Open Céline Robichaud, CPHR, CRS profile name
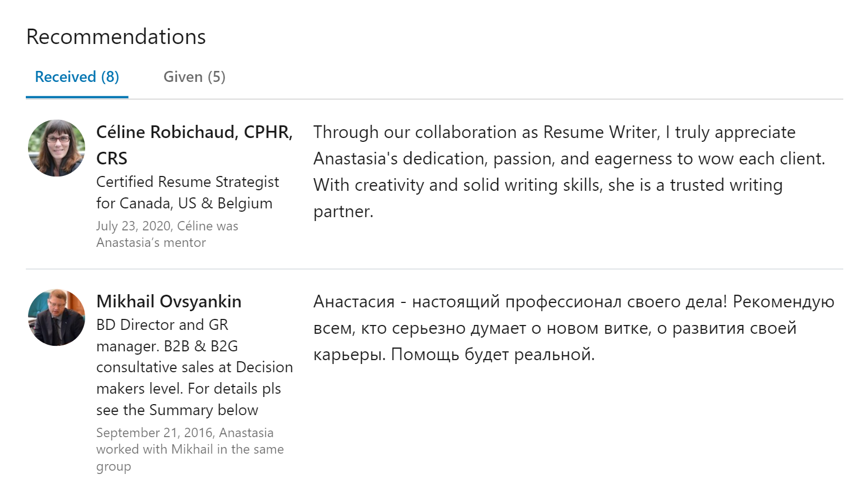The width and height of the screenshot is (868, 502). [194, 145]
